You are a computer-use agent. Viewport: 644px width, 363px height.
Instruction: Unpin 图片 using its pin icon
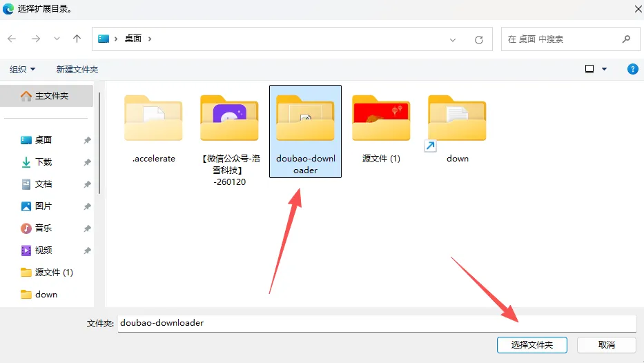click(x=87, y=206)
